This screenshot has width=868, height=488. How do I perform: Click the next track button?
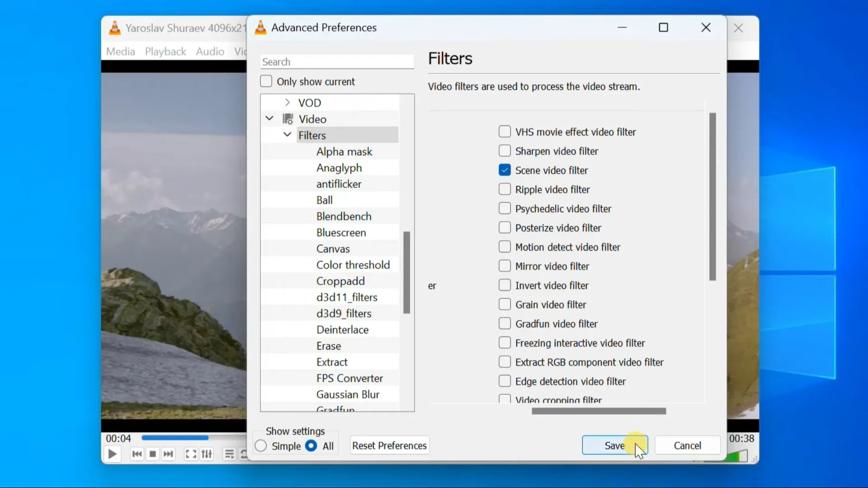(x=168, y=455)
